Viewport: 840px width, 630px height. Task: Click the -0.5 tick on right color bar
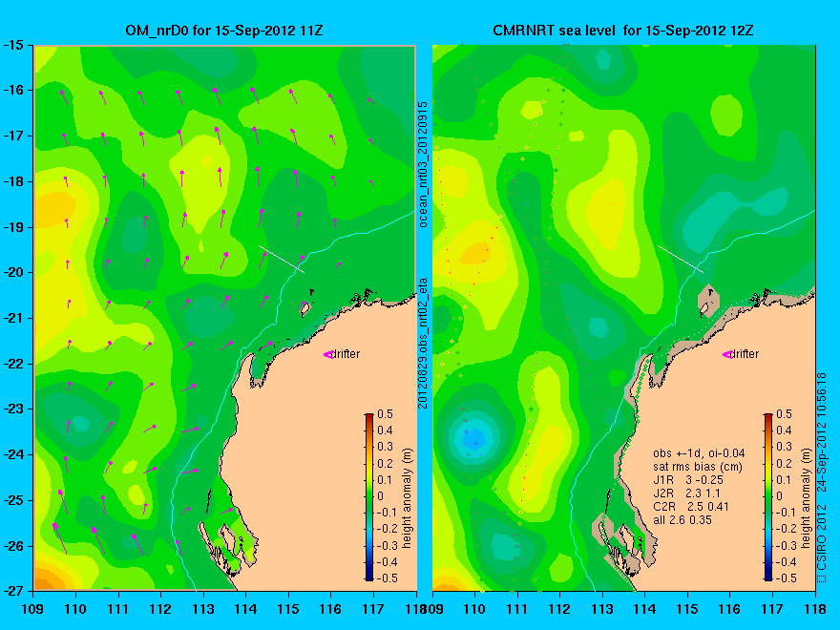tap(786, 578)
